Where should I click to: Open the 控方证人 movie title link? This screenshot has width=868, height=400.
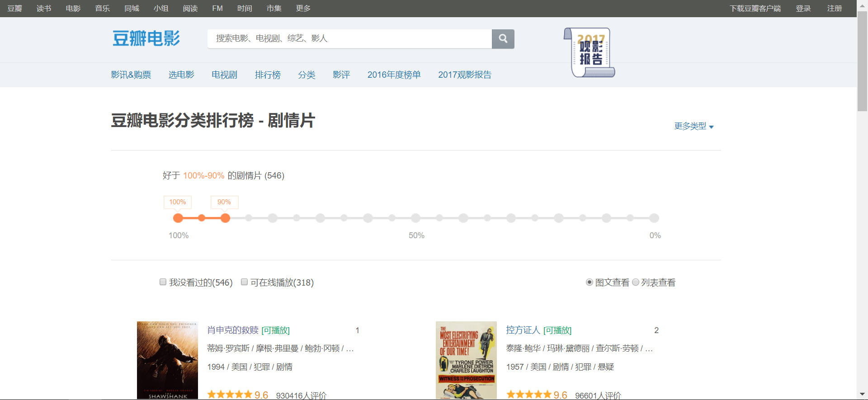523,330
